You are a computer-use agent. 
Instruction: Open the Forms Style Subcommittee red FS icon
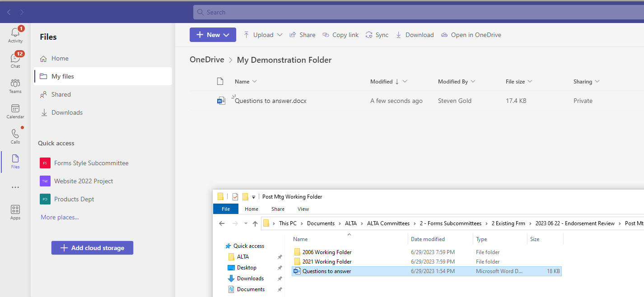click(x=45, y=163)
